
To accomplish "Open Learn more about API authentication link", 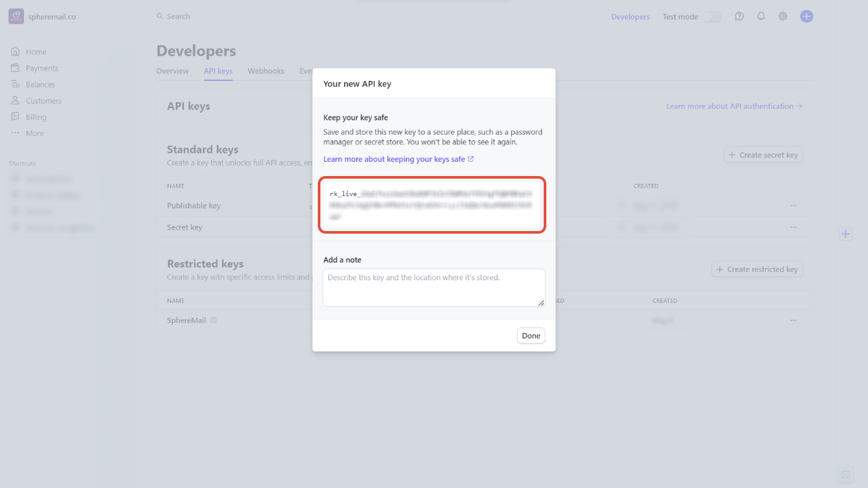I will tap(735, 106).
